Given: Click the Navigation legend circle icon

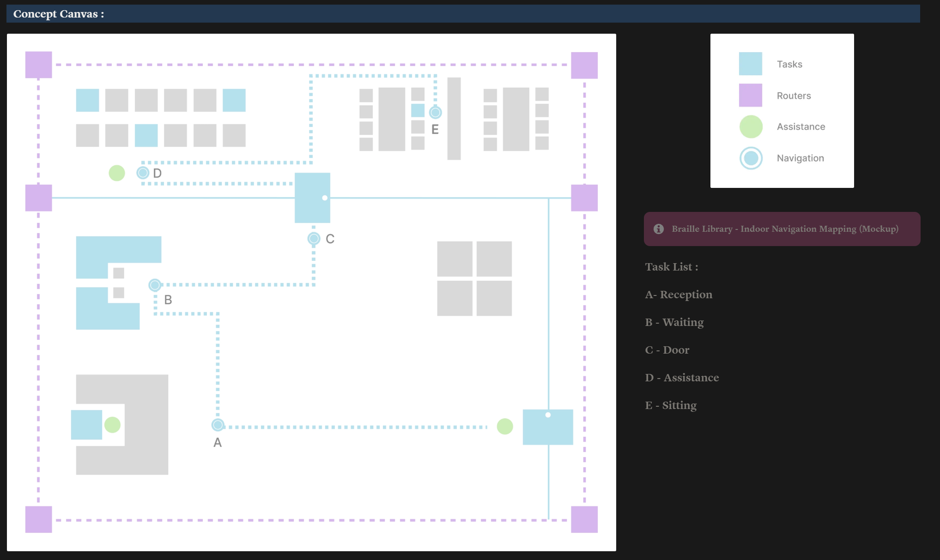Looking at the screenshot, I should tap(751, 158).
